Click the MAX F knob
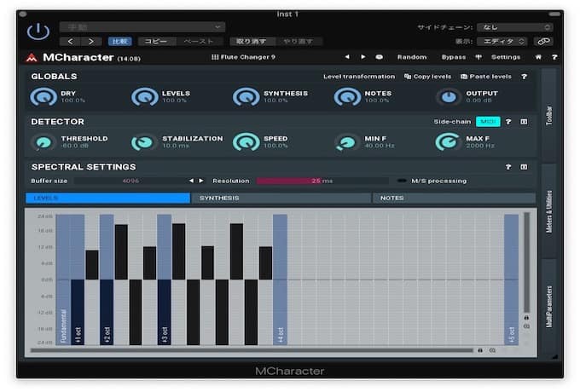This screenshot has height=392, width=580. pyautogui.click(x=447, y=142)
